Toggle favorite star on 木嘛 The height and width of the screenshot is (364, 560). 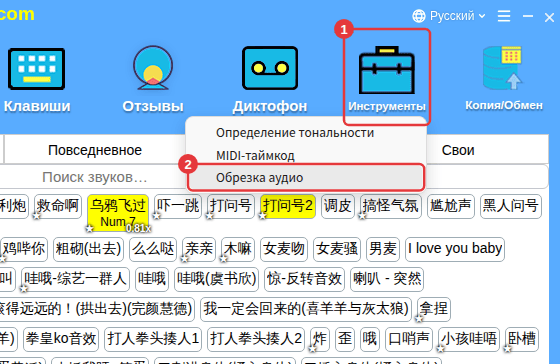coord(223,259)
